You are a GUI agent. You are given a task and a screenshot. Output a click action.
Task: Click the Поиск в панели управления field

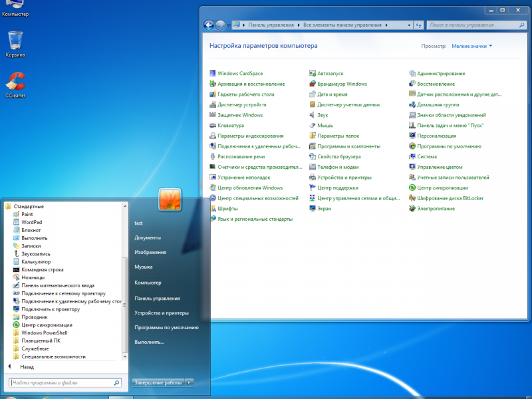[x=477, y=25]
